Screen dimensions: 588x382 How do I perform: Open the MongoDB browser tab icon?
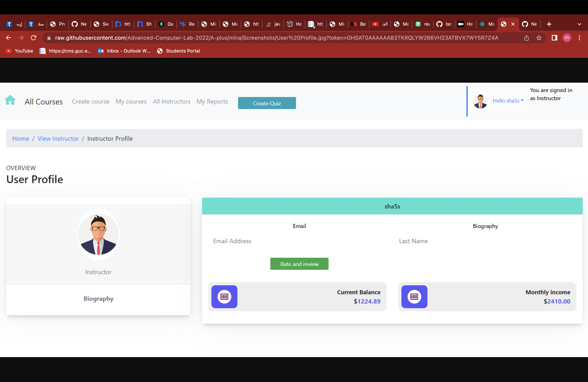(162, 24)
